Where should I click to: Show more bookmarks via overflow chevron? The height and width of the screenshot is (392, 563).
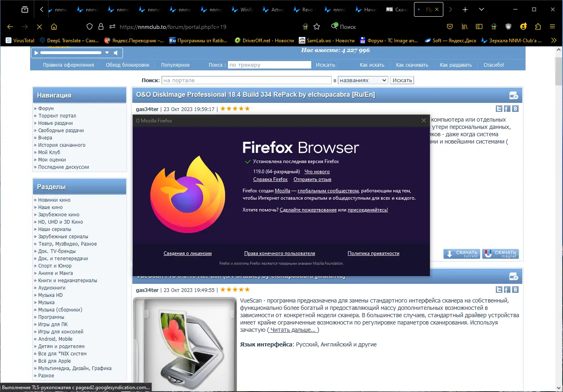554,40
